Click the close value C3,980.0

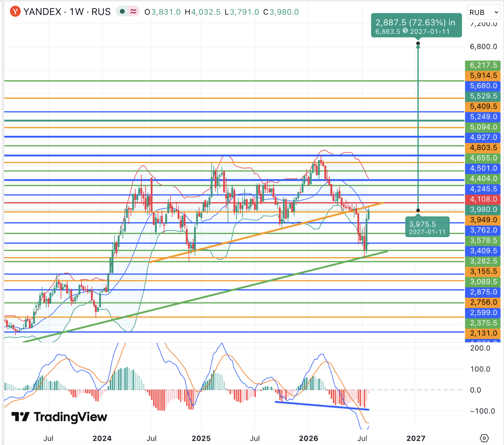281,12
